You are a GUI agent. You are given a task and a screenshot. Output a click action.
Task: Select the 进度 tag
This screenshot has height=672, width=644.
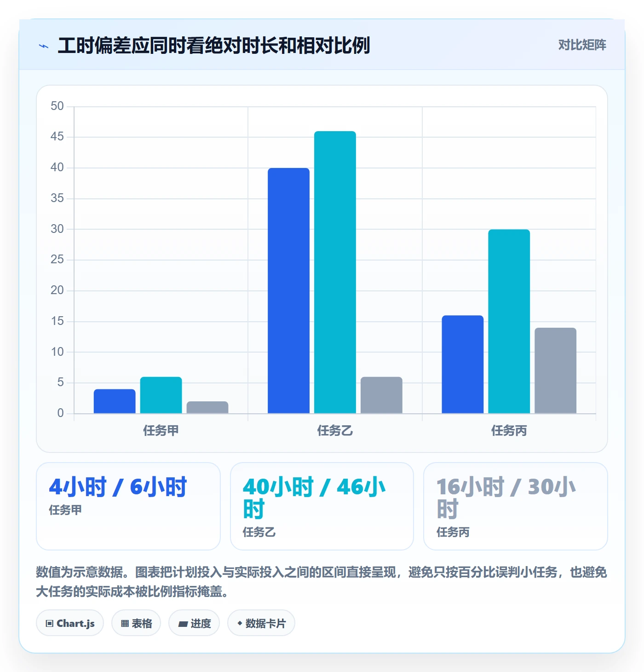pyautogui.click(x=194, y=623)
